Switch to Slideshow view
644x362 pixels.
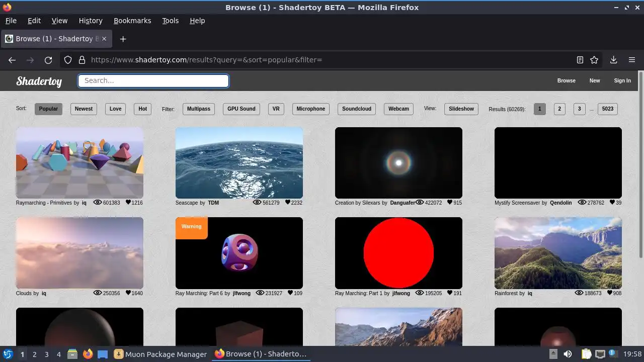point(461,109)
